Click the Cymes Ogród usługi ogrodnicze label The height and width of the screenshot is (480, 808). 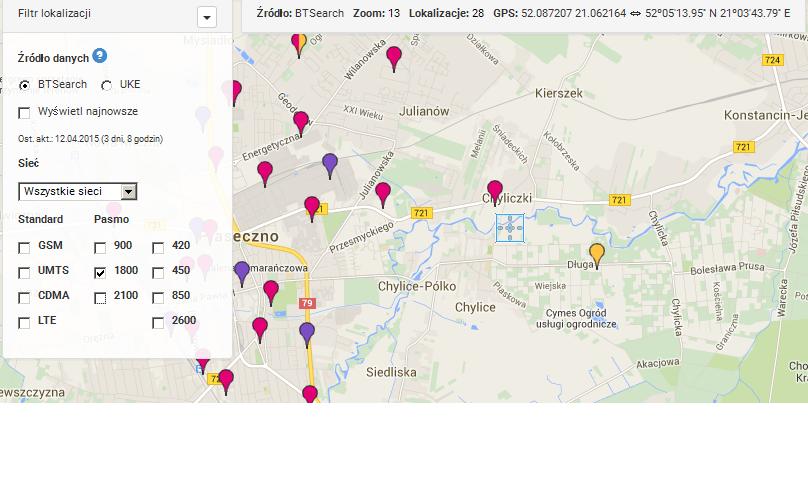pos(576,319)
